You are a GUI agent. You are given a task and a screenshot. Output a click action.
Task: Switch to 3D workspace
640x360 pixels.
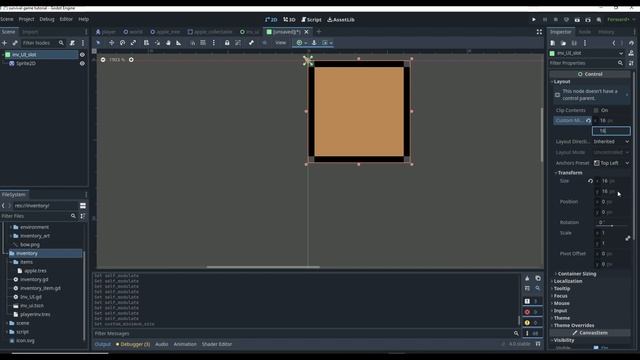(x=289, y=20)
